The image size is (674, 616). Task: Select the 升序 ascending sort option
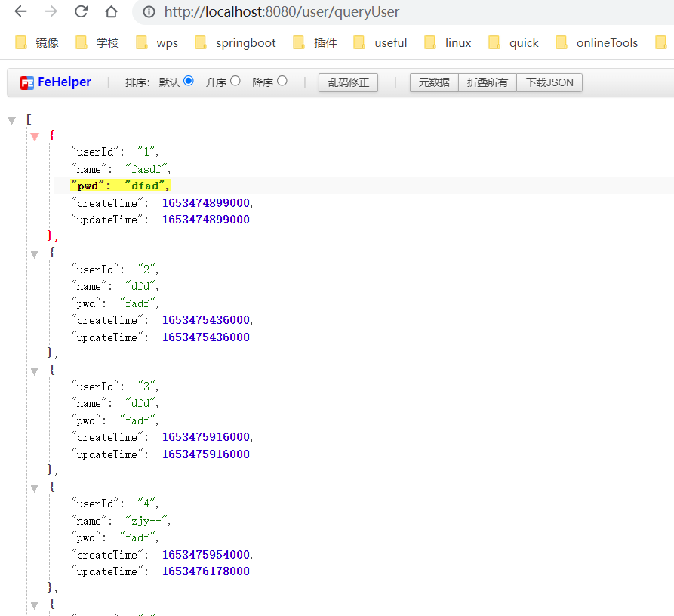tap(235, 81)
